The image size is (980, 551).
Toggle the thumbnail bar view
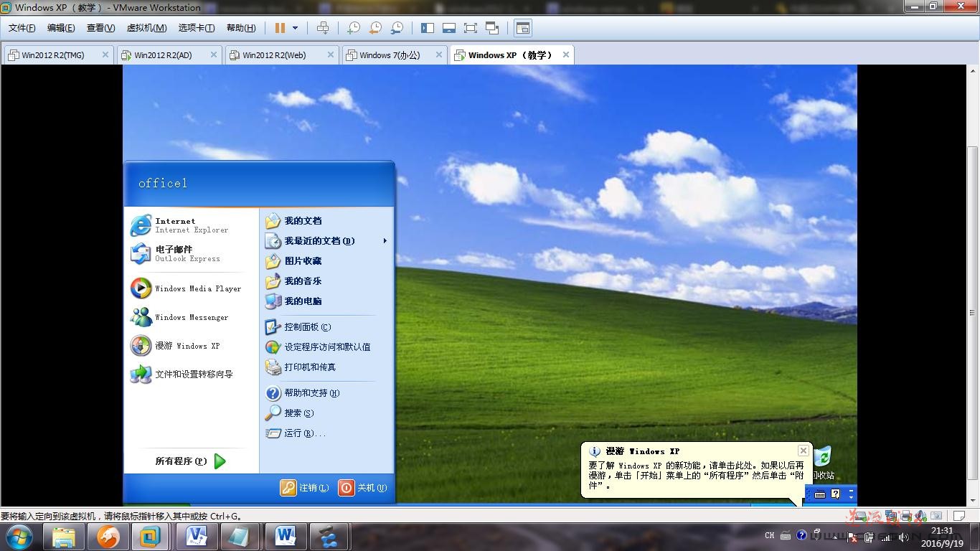[x=449, y=28]
